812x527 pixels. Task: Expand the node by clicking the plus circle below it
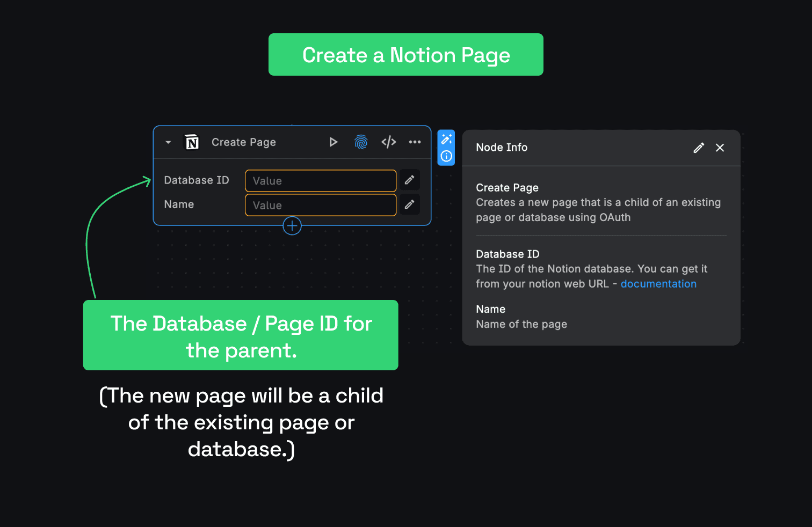tap(292, 225)
